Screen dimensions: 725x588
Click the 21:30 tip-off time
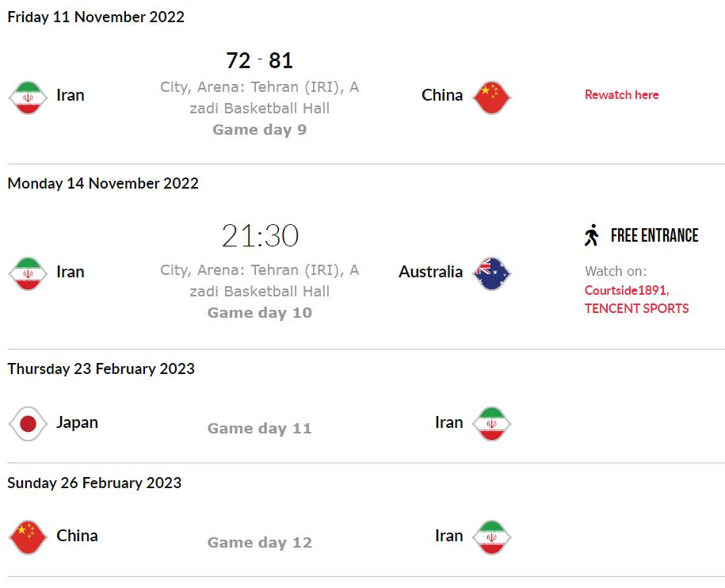[x=259, y=235]
